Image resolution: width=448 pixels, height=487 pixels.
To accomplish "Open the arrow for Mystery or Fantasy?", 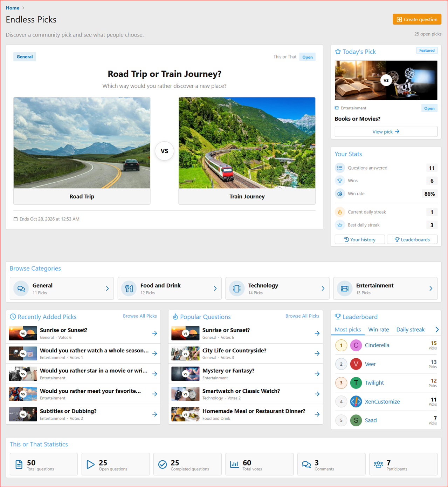I will (317, 374).
